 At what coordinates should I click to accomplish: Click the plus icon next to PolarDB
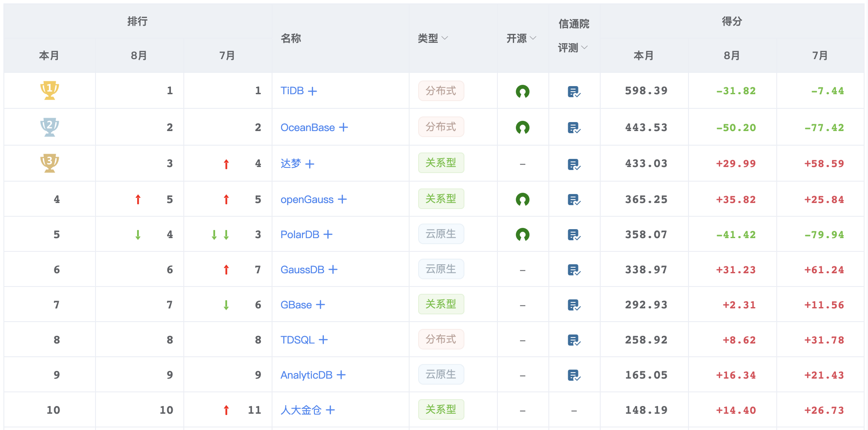pyautogui.click(x=328, y=234)
